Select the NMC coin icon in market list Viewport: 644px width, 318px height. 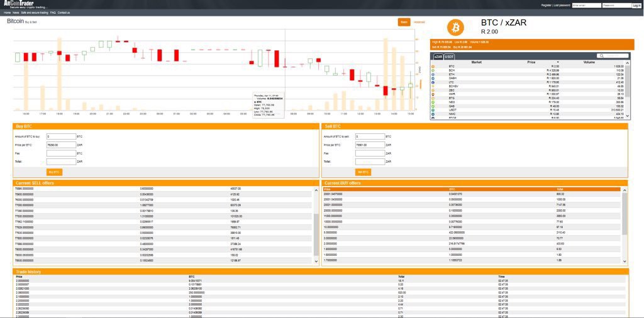click(x=433, y=114)
